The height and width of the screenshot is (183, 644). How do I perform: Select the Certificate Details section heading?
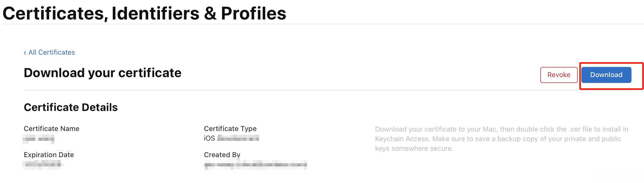coord(71,107)
